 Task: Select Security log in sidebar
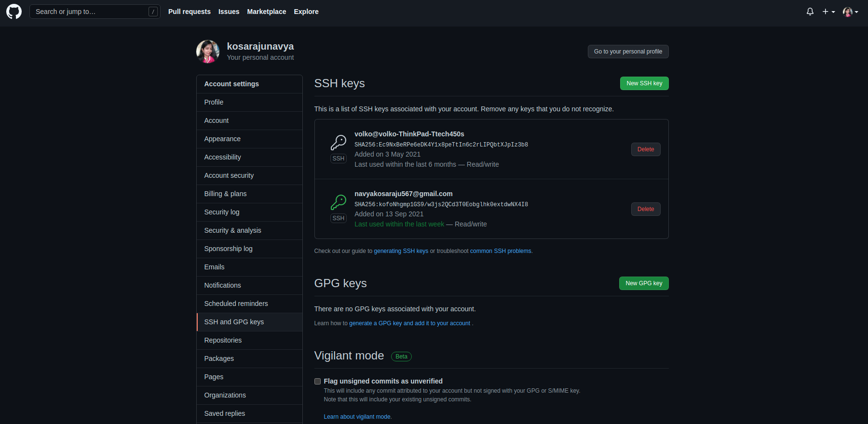click(x=249, y=212)
